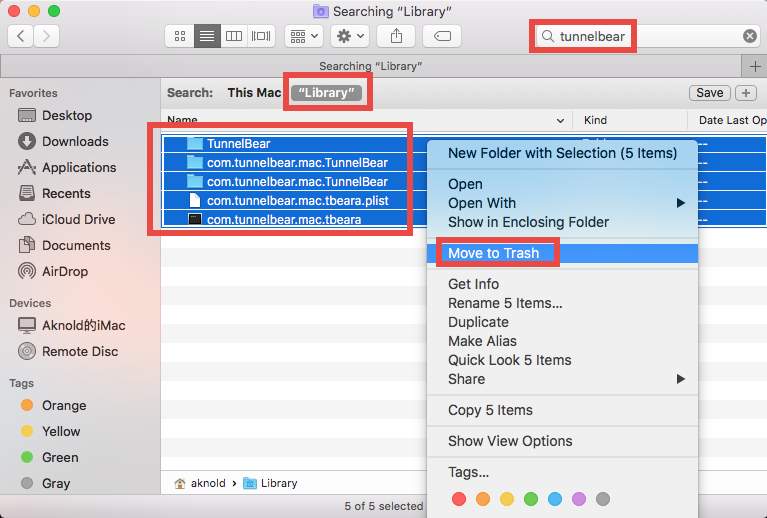Viewport: 767px width, 518px height.
Task: Go forward with the right arrow button
Action: point(46,36)
